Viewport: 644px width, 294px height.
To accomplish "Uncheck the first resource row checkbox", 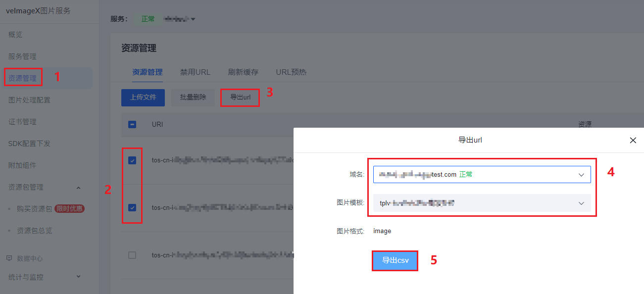I will 132,160.
